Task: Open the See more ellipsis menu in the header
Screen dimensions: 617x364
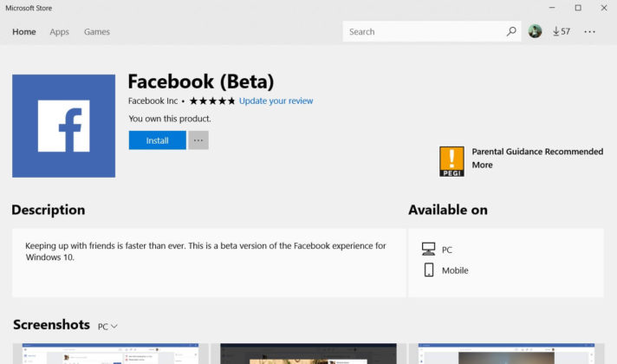Action: pyautogui.click(x=589, y=31)
